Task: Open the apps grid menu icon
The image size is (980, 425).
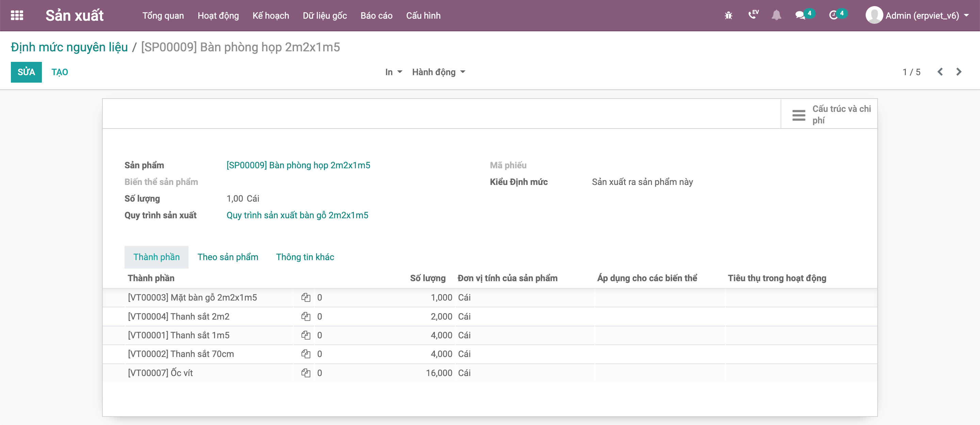Action: coord(17,15)
